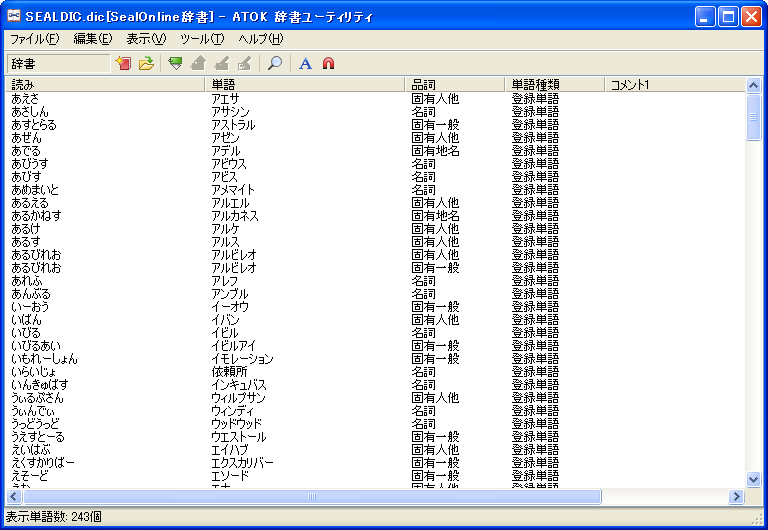Select the word アゼン
Image resolution: width=768 pixels, height=530 pixels.
225,138
